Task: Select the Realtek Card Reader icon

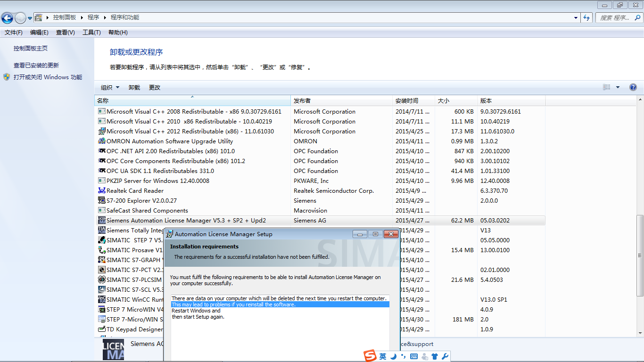Action: tap(102, 191)
